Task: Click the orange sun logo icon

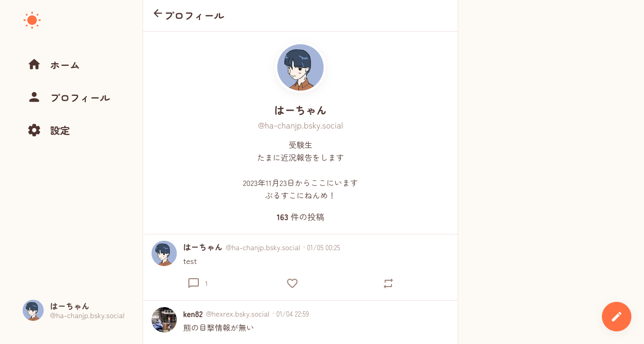Action: [x=32, y=20]
